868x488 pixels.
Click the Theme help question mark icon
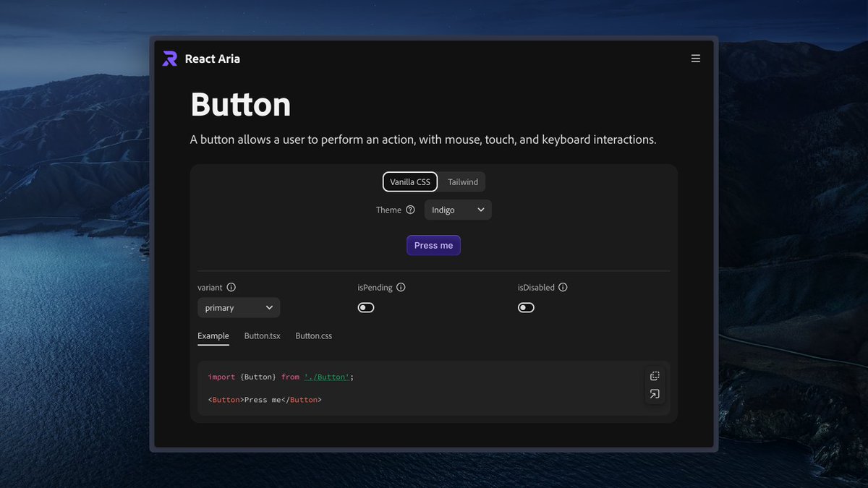click(x=411, y=210)
